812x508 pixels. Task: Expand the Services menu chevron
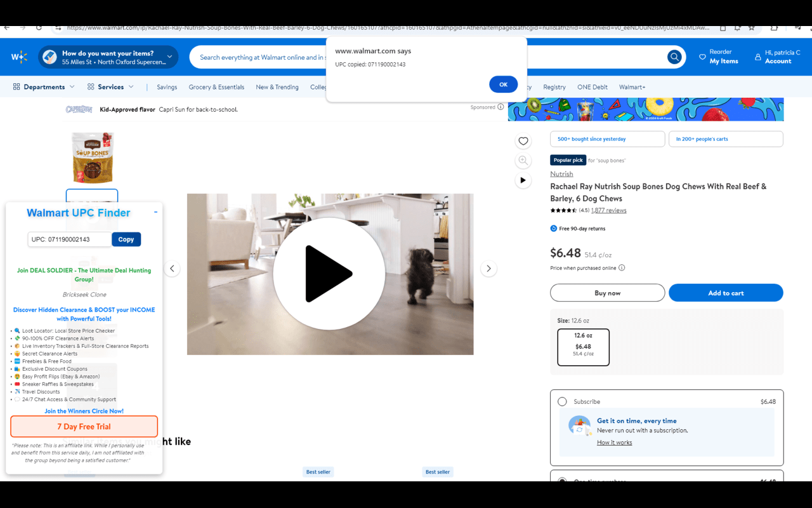(131, 87)
